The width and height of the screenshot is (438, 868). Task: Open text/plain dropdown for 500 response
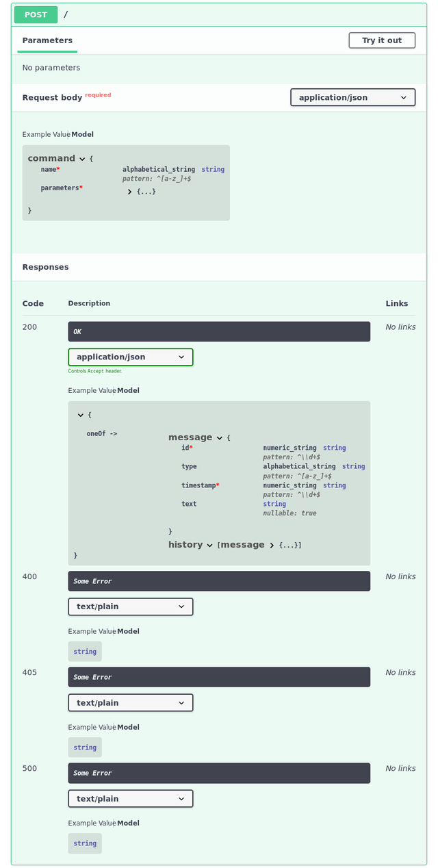[x=130, y=798]
